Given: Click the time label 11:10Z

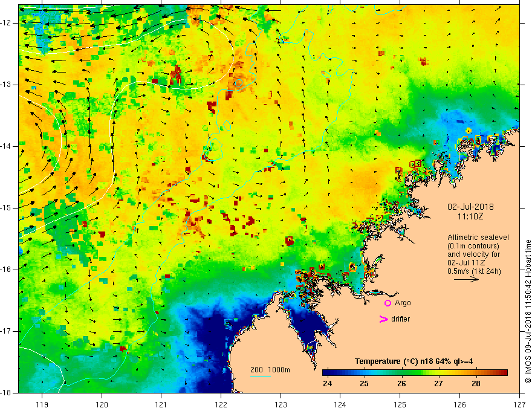Looking at the screenshot, I should [x=470, y=216].
